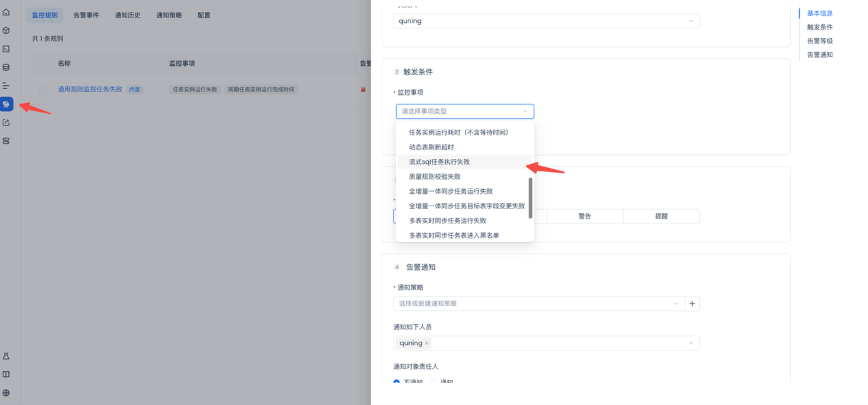Select 流式sql任务执行失败 from the list
868x405 pixels.
[439, 162]
